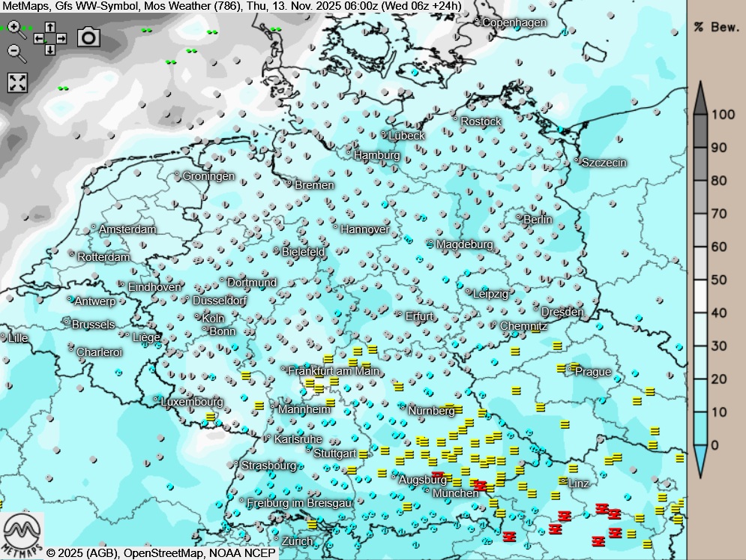This screenshot has width=746, height=560.
Task: Click the Berlin city label
Action: [538, 220]
